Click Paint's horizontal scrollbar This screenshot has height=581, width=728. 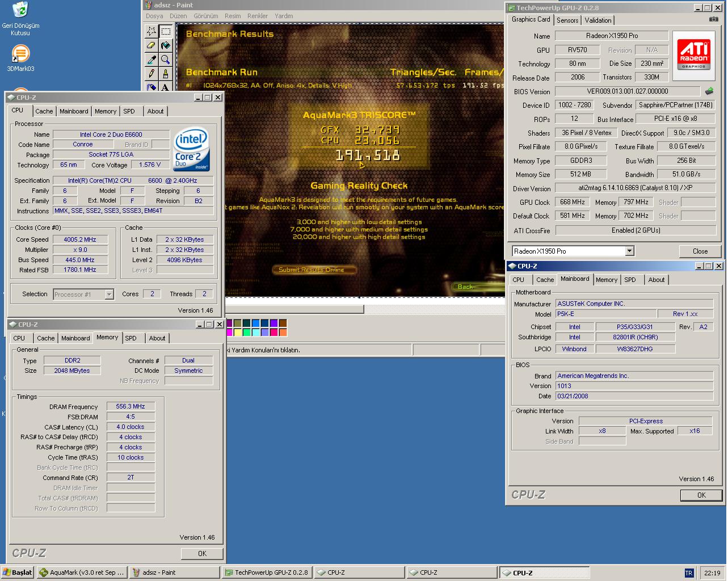tap(294, 309)
